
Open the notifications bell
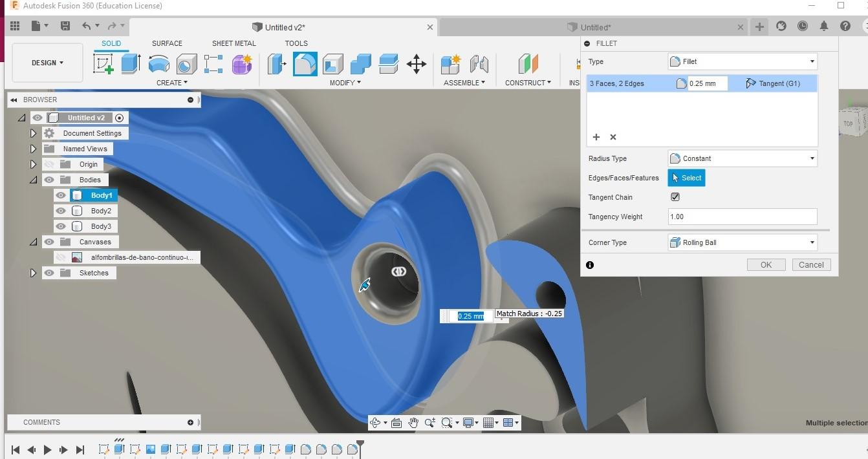[824, 26]
